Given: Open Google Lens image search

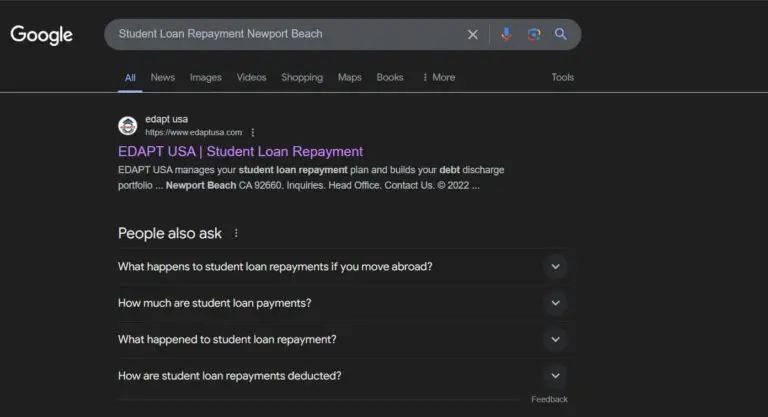Looking at the screenshot, I should (x=534, y=34).
